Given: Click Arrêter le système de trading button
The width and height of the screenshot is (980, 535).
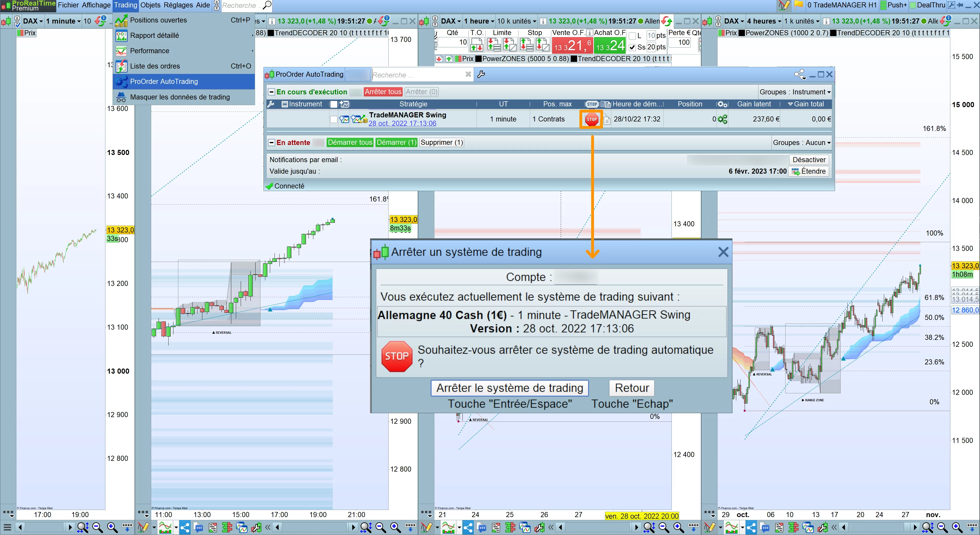Looking at the screenshot, I should (x=509, y=388).
